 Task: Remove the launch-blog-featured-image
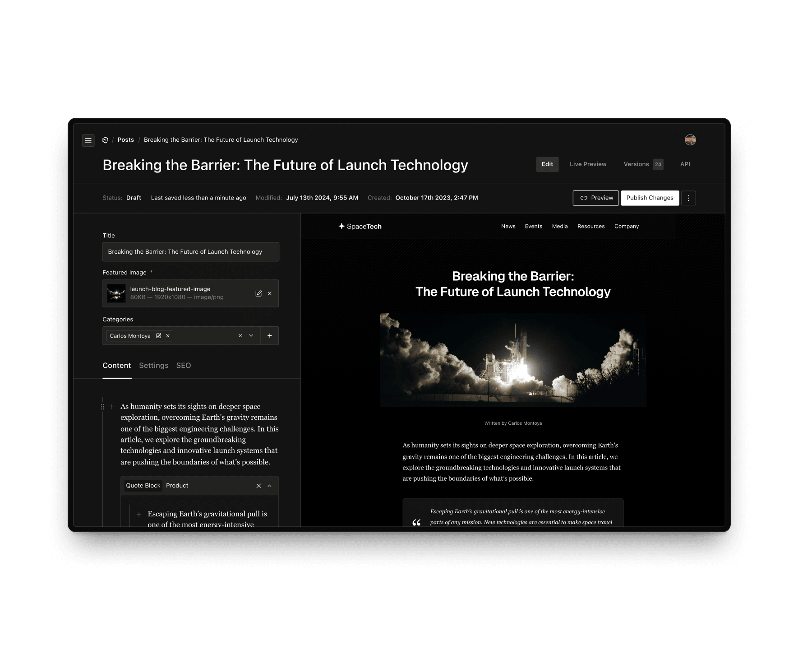pyautogui.click(x=270, y=293)
